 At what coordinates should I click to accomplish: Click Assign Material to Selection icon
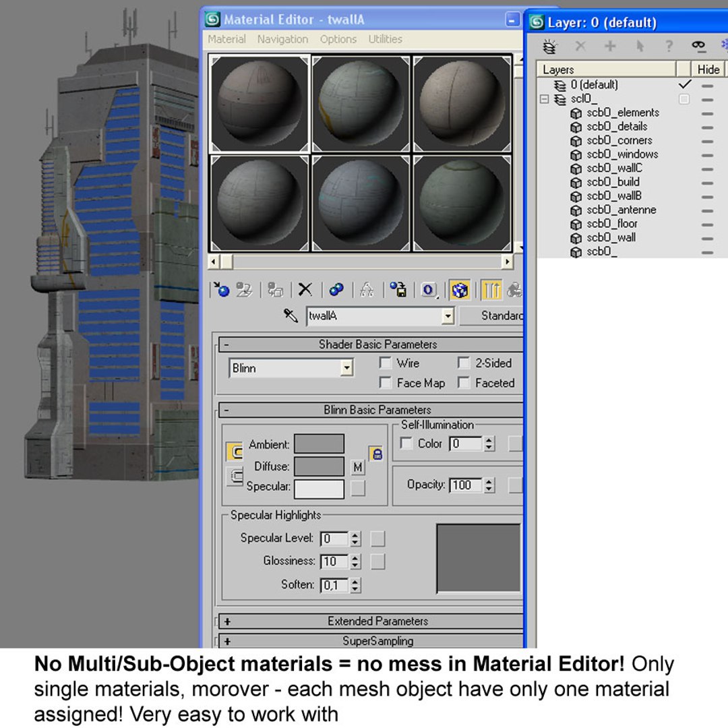point(275,290)
